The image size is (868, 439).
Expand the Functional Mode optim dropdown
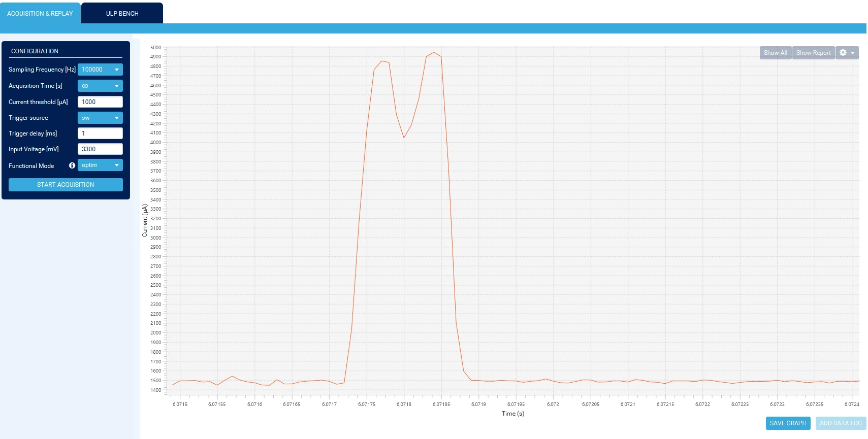(100, 165)
